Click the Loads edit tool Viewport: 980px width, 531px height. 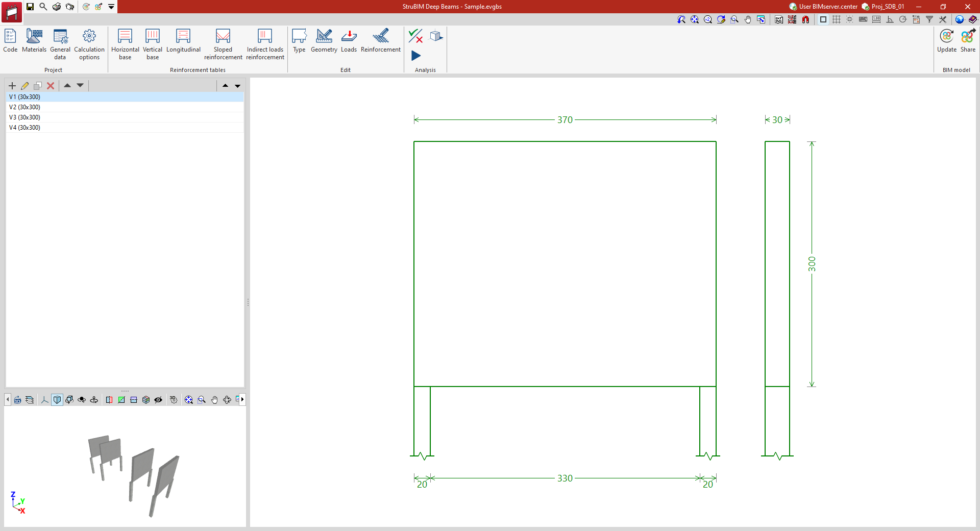349,41
